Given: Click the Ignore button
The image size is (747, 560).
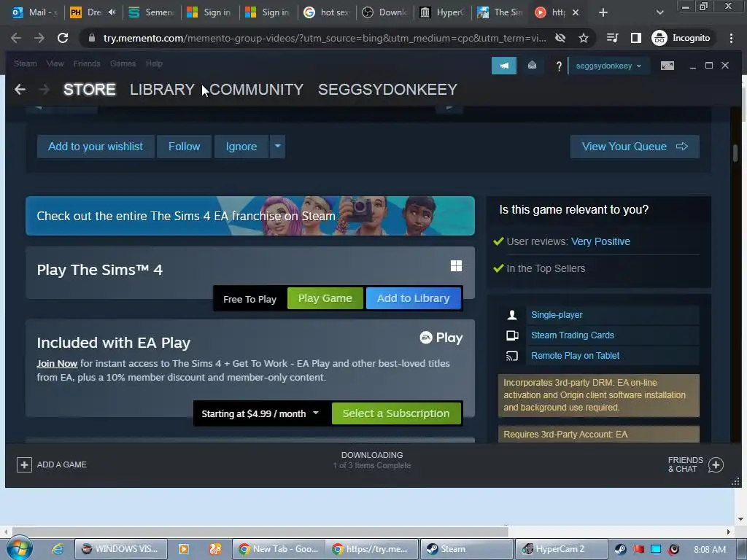Looking at the screenshot, I should (241, 146).
